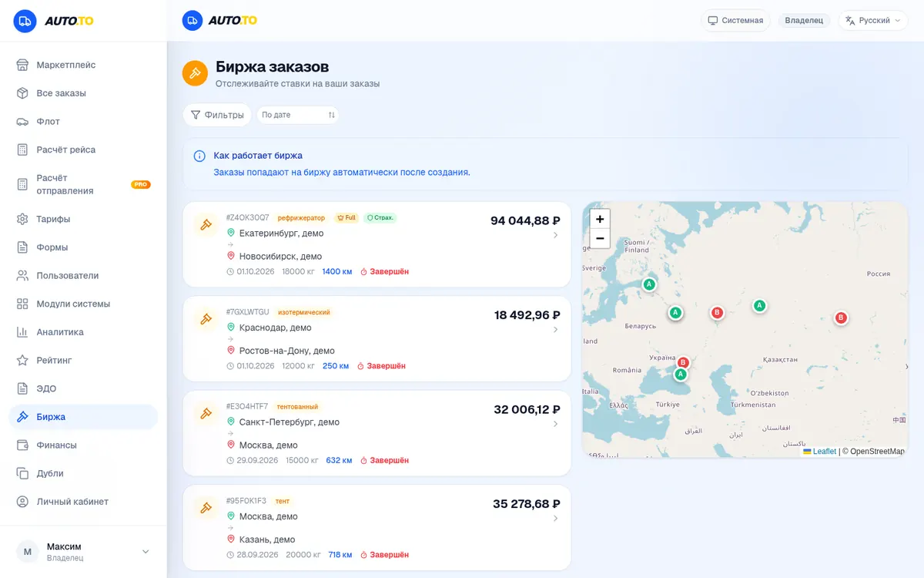Click the Тарифы gear icon
This screenshot has height=578, width=924.
(22, 219)
